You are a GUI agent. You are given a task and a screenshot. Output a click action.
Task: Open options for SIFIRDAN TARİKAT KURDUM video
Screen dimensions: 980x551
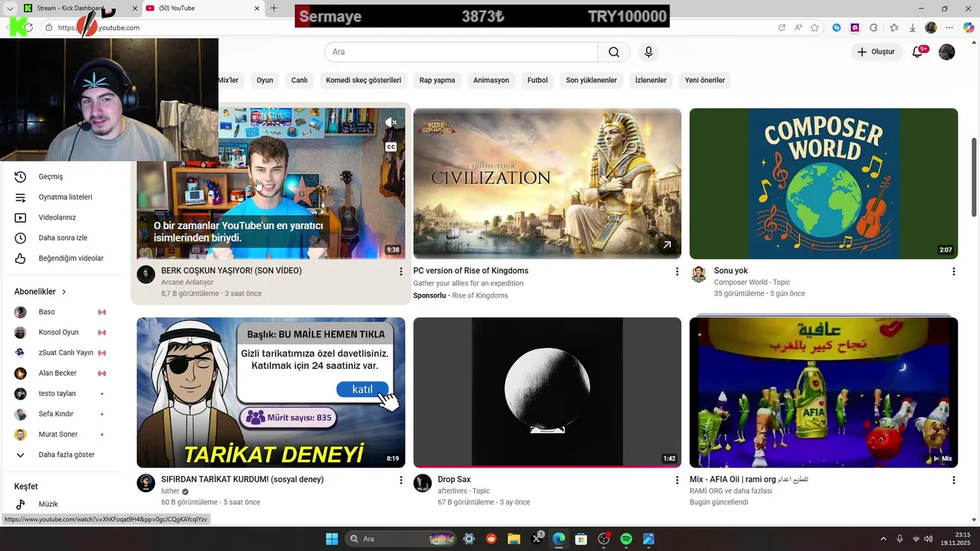click(x=400, y=480)
